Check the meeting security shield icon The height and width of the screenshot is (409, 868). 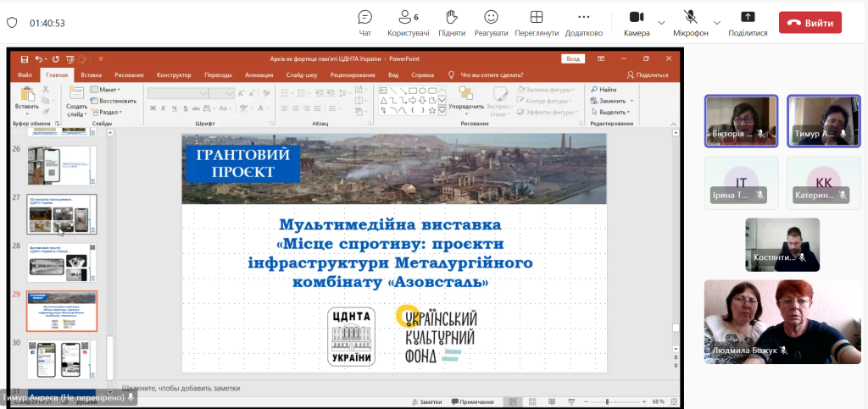pos(12,23)
